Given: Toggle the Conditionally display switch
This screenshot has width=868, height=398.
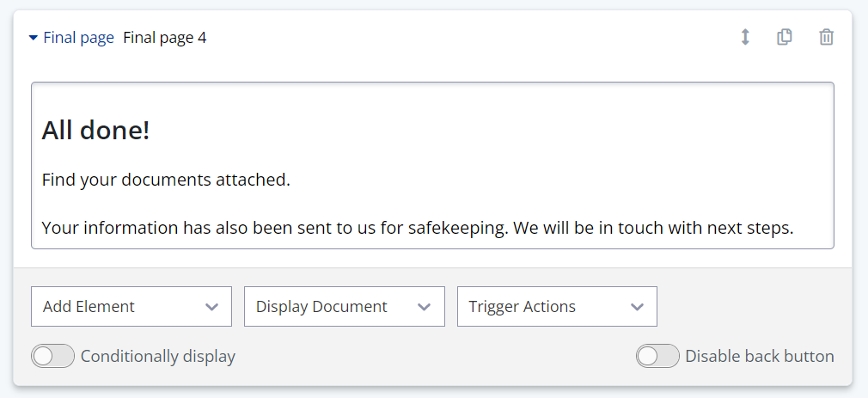Looking at the screenshot, I should click(53, 356).
